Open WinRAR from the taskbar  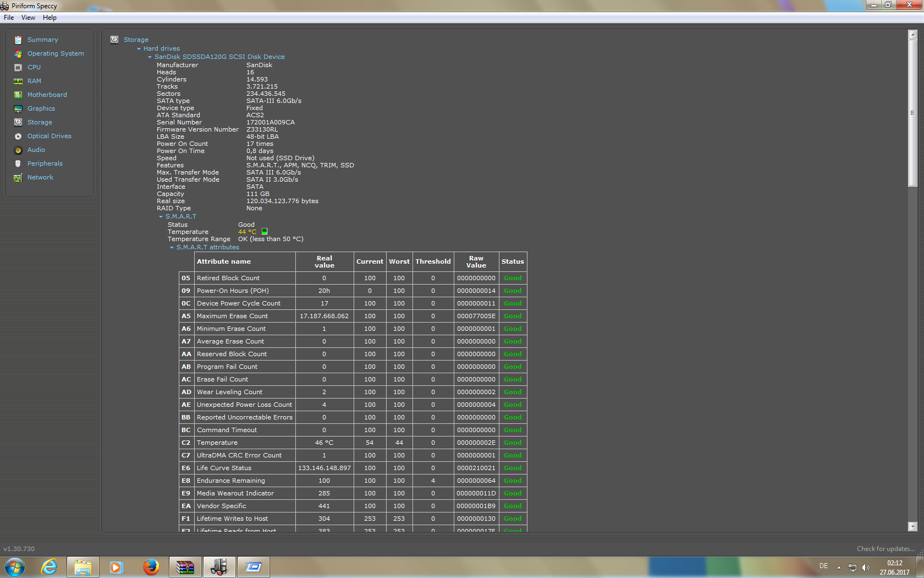[x=185, y=566]
